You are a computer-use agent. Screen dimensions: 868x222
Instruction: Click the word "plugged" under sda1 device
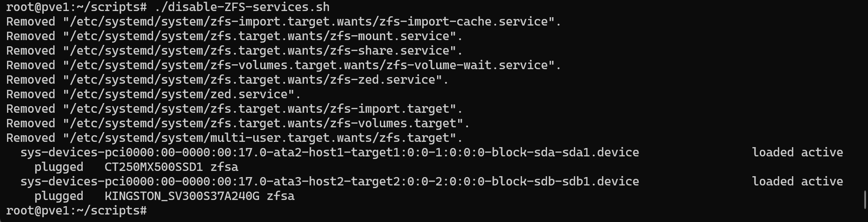click(x=59, y=168)
